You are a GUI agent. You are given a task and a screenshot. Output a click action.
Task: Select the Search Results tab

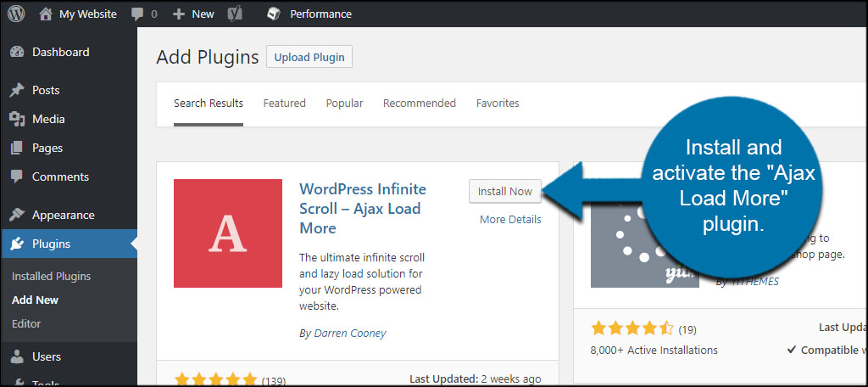(209, 104)
